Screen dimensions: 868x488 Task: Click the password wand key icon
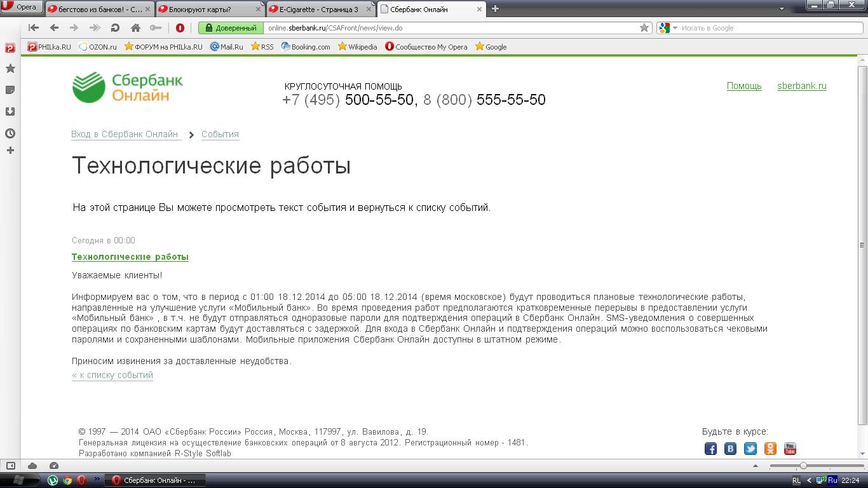(x=156, y=28)
